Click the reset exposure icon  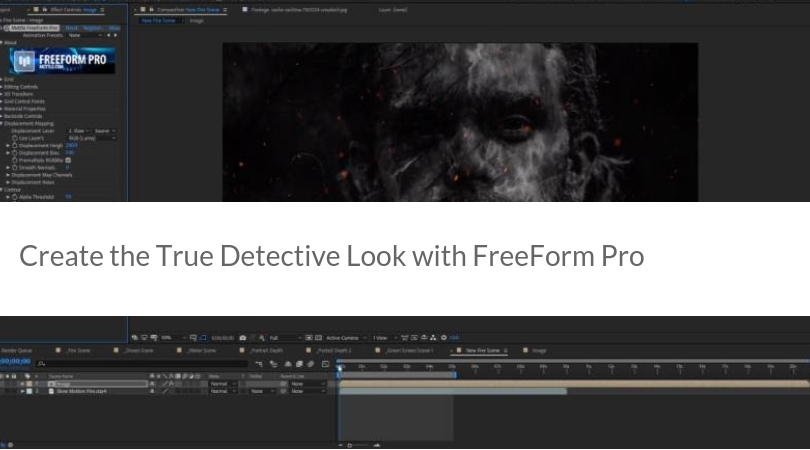pos(444,338)
